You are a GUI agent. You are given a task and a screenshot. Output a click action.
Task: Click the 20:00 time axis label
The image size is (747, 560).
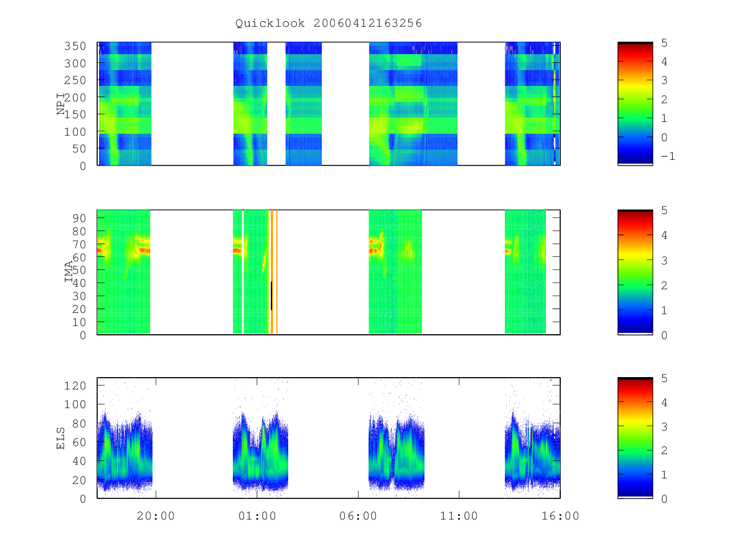point(156,516)
